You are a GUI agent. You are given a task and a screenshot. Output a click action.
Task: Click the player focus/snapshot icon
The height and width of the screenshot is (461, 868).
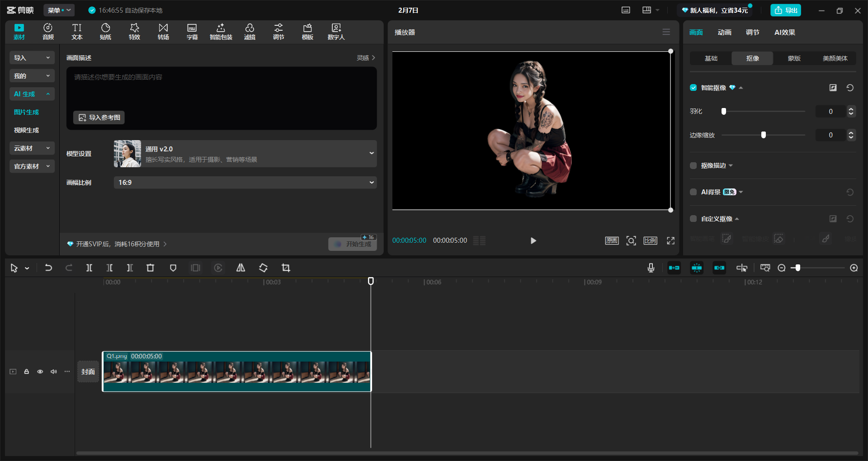[631, 240]
